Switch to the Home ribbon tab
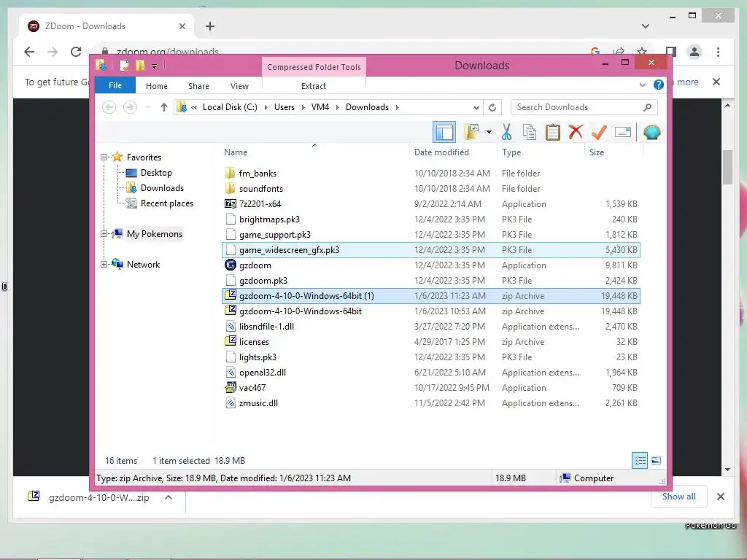This screenshot has width=747, height=560. pyautogui.click(x=157, y=86)
